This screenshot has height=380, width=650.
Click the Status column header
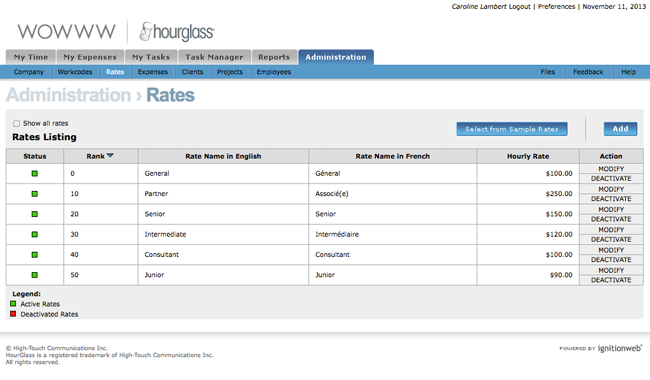tap(35, 156)
